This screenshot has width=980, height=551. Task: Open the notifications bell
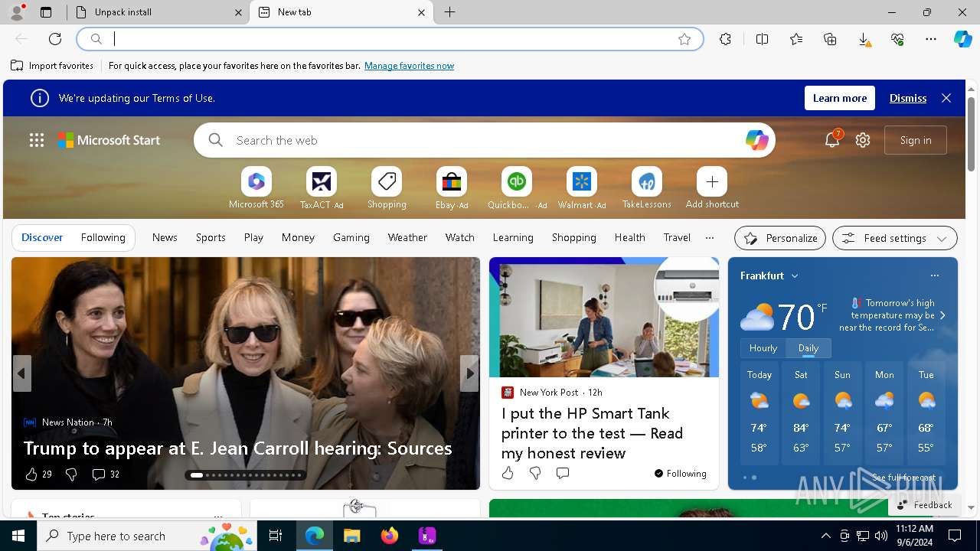pos(832,140)
